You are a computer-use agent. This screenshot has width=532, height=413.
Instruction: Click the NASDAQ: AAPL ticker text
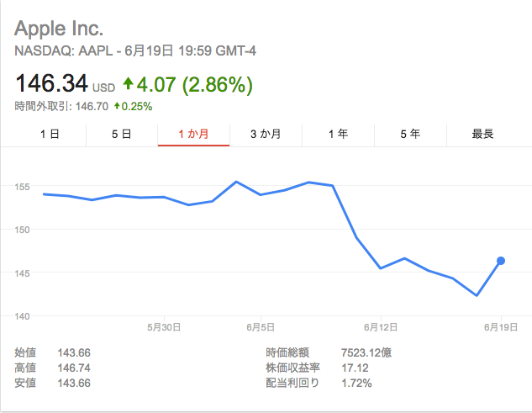[x=63, y=51]
